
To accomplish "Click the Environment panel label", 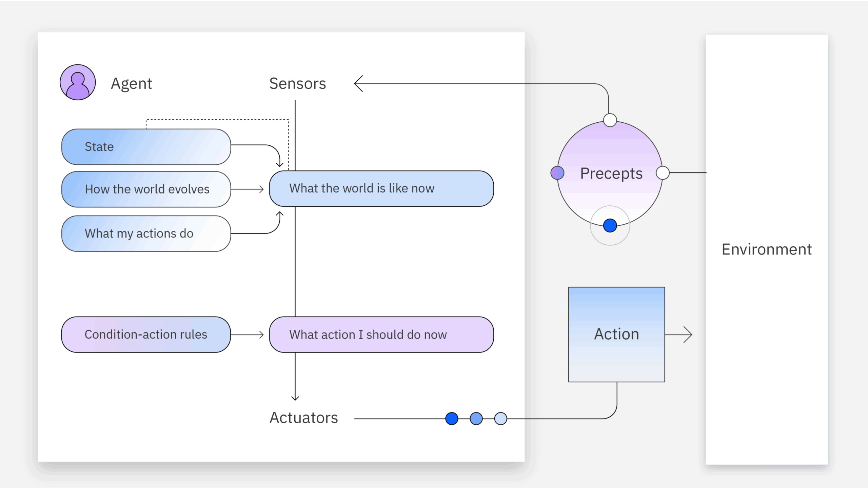I will click(x=767, y=249).
